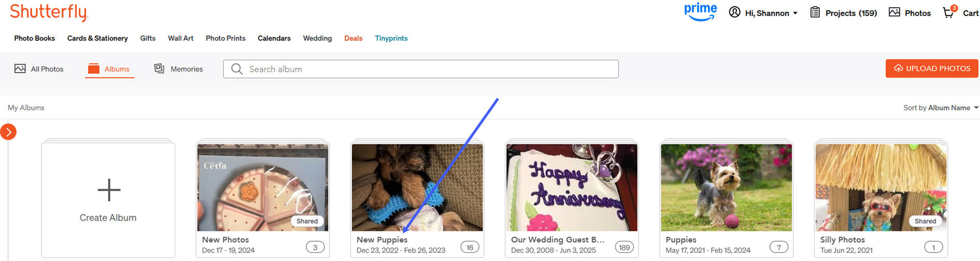Click the account profile icon
Screen dimensions: 980x261
[x=734, y=12]
